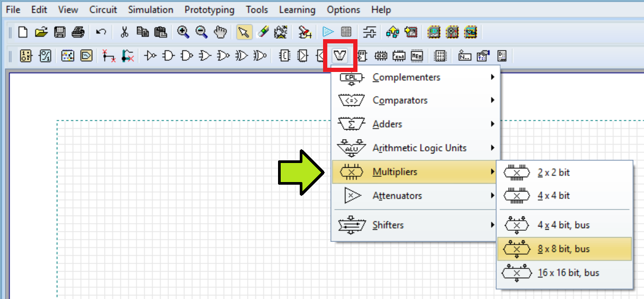Image resolution: width=644 pixels, height=299 pixels.
Task: Insert an XNOR gate
Action: [x=260, y=55]
